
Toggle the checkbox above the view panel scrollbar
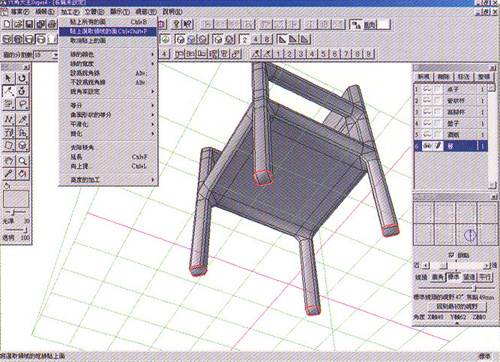click(x=451, y=255)
